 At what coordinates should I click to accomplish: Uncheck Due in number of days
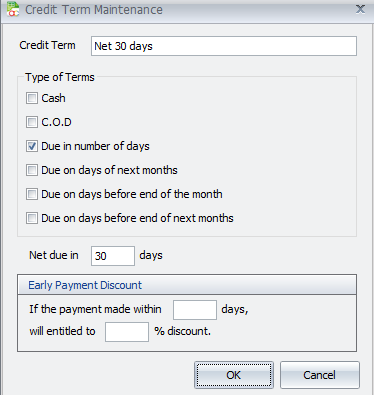32,146
